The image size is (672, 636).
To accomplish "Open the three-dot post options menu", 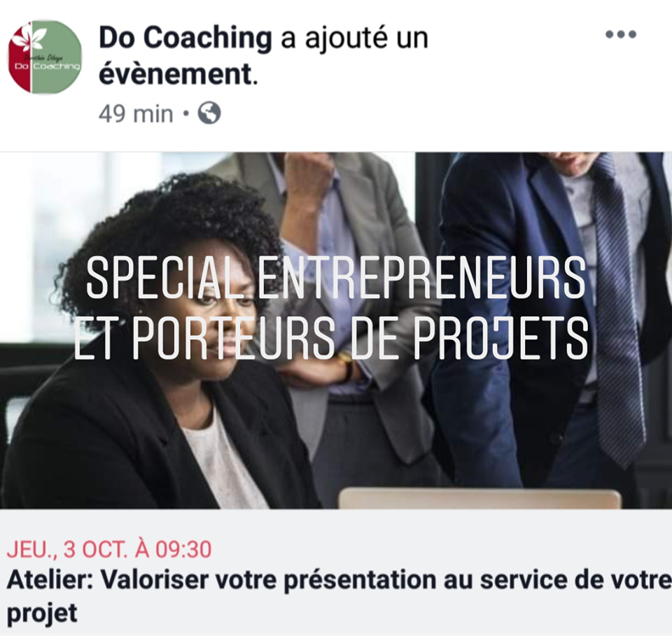I will pos(621,34).
